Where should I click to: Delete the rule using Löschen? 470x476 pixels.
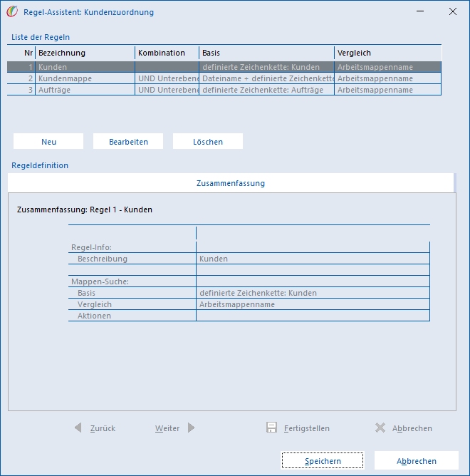[208, 142]
